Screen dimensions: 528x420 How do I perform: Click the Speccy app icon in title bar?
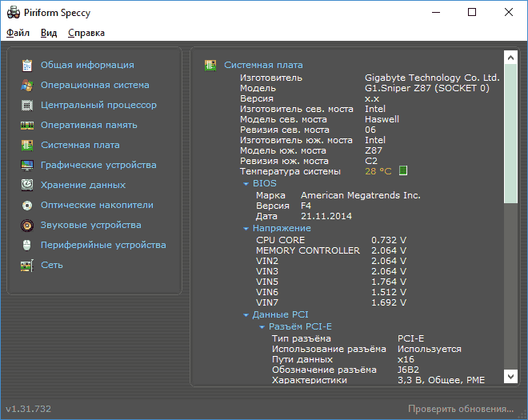(13, 13)
